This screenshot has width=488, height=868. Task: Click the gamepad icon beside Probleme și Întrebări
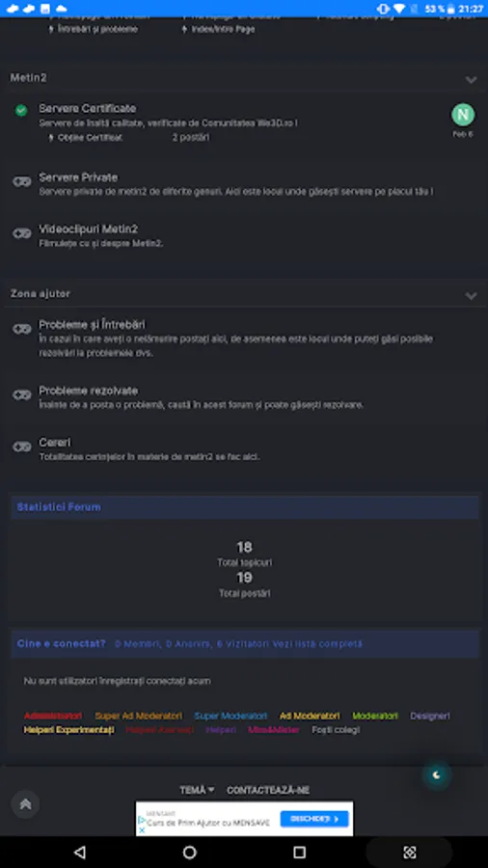22,329
